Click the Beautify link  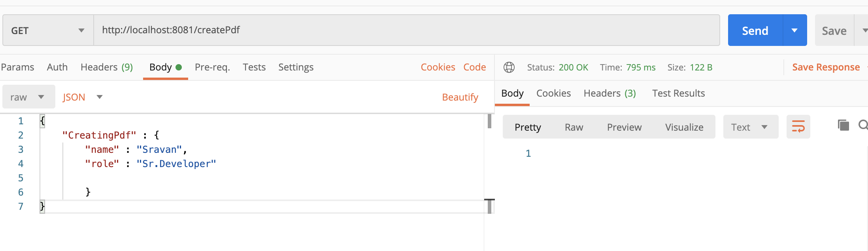[x=460, y=97]
